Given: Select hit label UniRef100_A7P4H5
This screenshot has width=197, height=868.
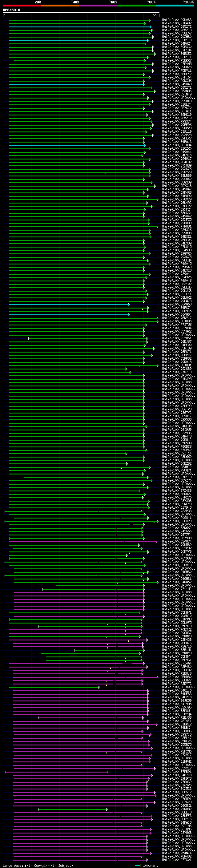Looking at the screenshot, I should pos(177,64).
